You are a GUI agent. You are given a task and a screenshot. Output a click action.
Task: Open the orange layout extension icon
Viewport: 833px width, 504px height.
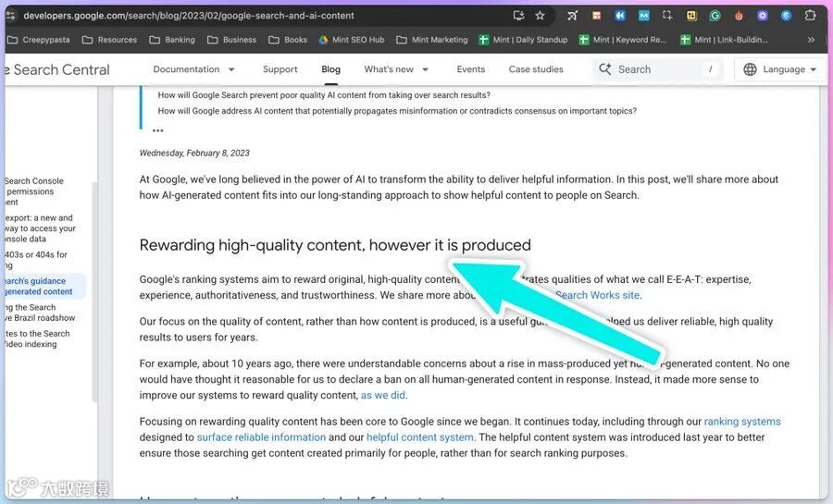click(x=597, y=16)
